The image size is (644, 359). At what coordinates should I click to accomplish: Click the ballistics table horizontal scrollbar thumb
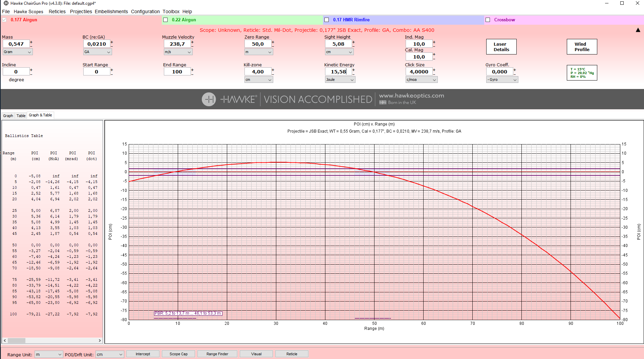16,340
